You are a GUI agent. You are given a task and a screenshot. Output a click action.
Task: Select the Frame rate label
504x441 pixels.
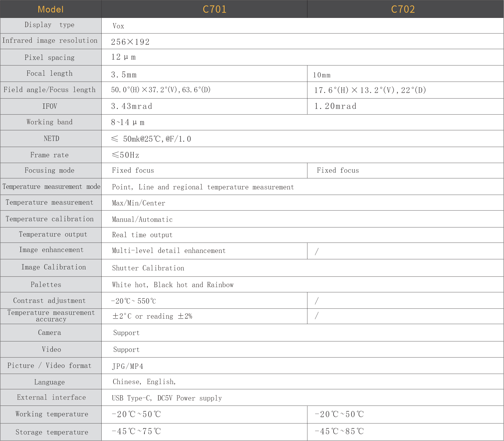point(49,155)
